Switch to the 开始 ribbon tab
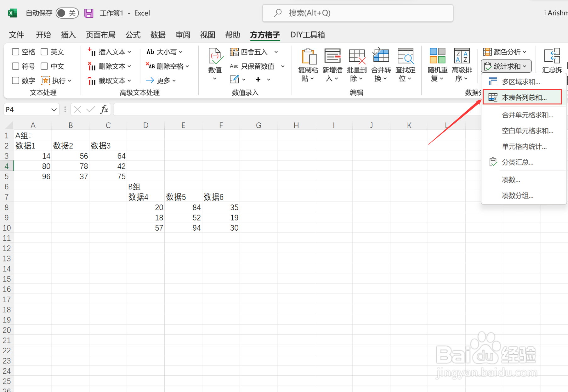568x392 pixels. (x=43, y=35)
